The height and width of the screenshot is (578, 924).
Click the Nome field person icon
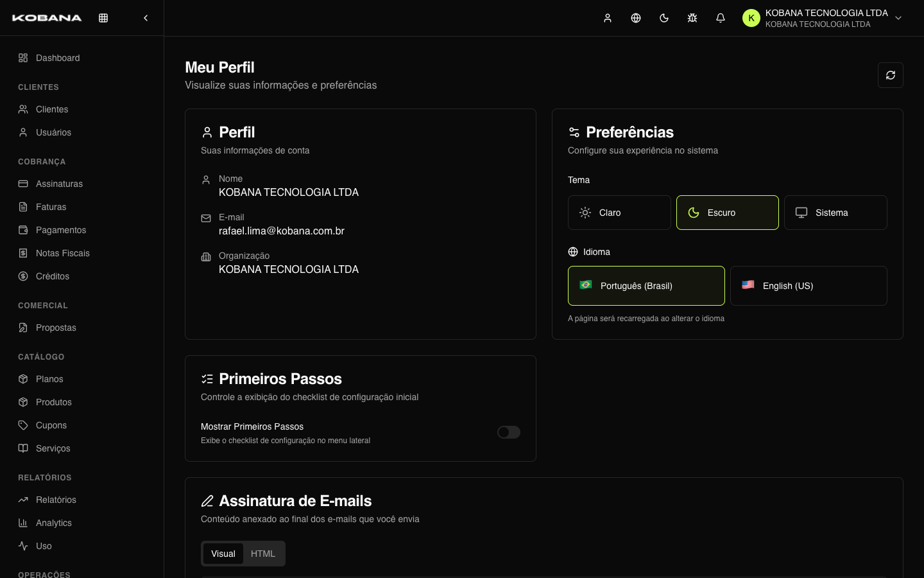206,180
